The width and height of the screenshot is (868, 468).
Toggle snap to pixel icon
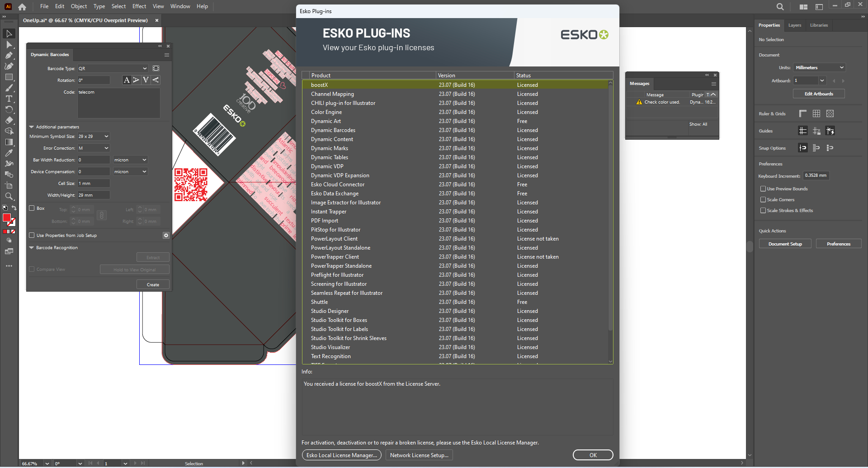coord(830,148)
